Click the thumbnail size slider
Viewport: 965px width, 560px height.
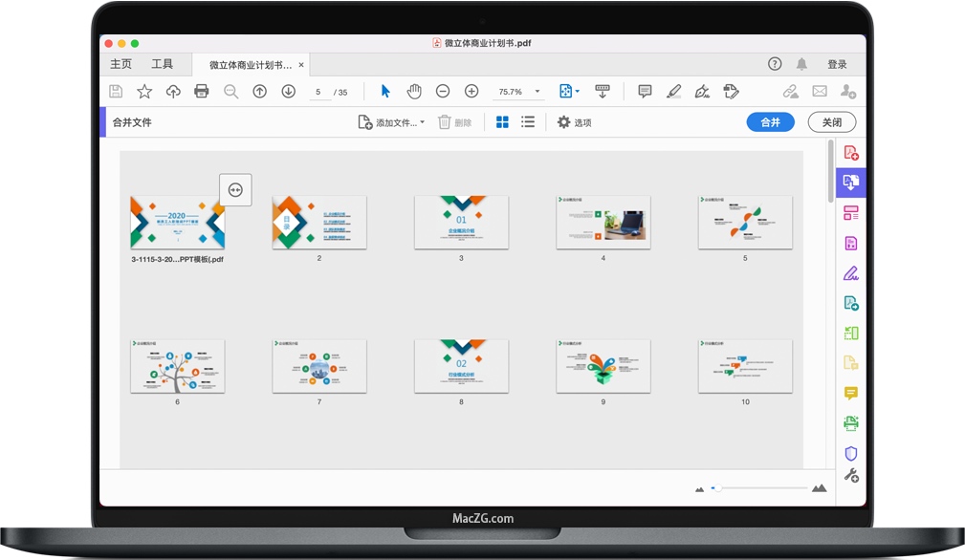click(760, 488)
